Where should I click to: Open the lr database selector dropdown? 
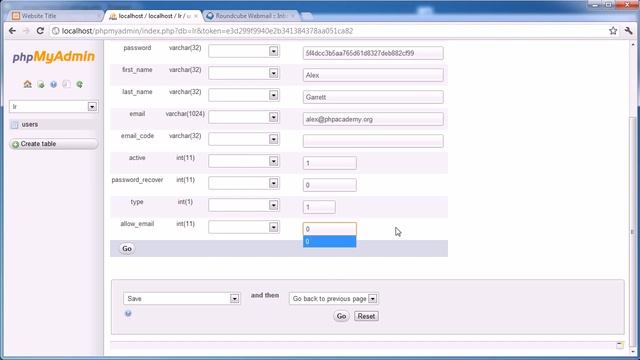(x=53, y=107)
